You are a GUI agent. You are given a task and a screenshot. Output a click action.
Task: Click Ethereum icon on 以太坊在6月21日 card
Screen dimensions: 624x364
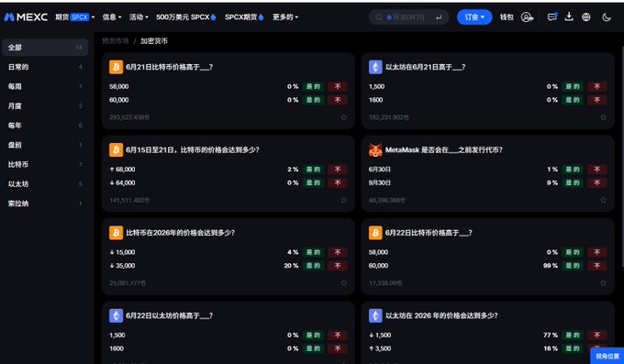(375, 67)
